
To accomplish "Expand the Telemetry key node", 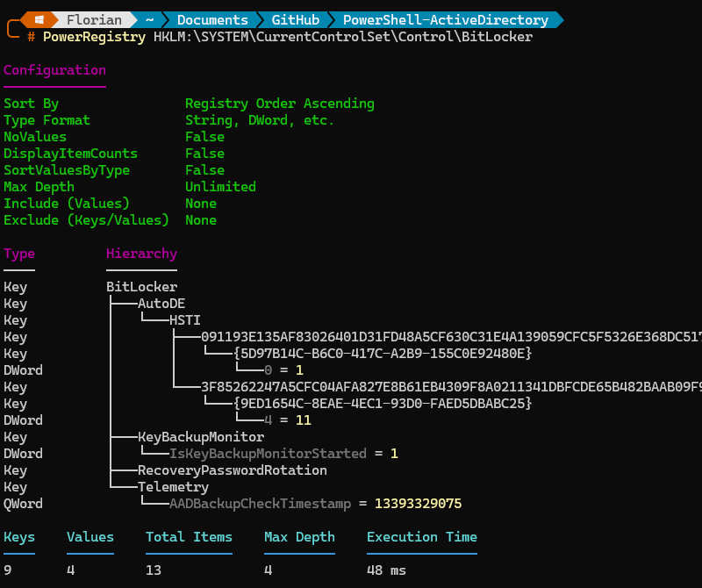I will tap(173, 486).
